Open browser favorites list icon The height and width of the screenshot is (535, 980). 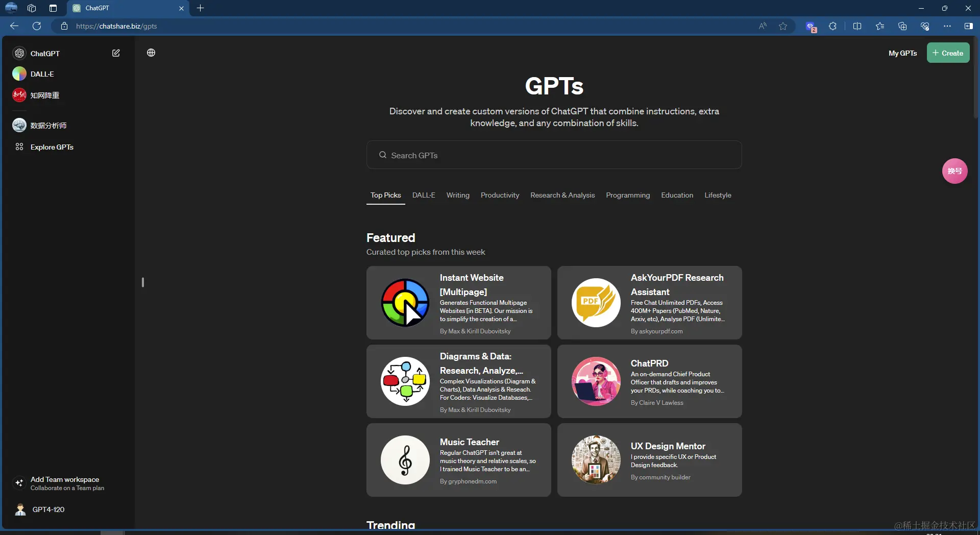pos(880,26)
